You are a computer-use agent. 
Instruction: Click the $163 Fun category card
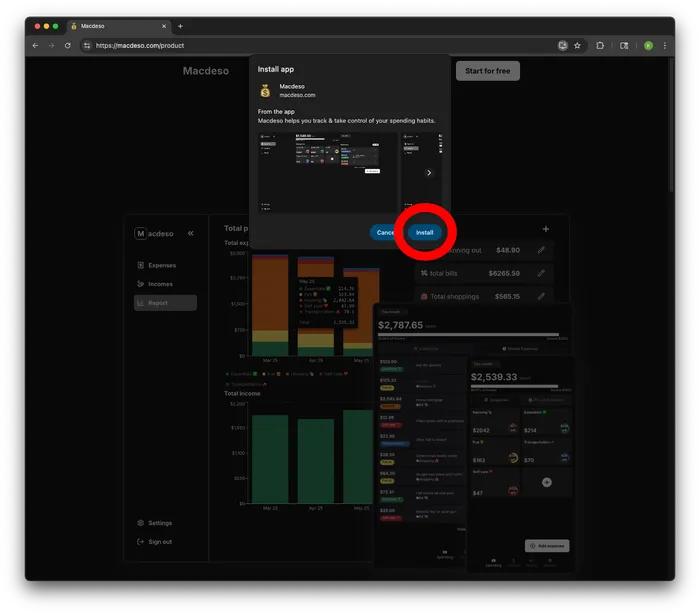[495, 452]
